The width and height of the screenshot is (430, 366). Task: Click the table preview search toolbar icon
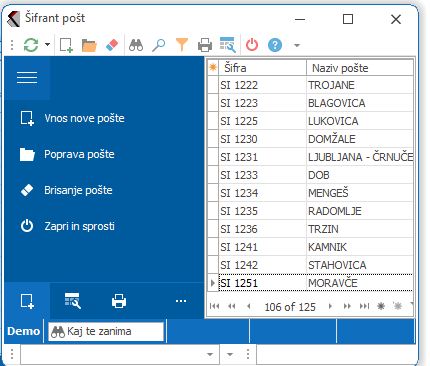click(228, 45)
